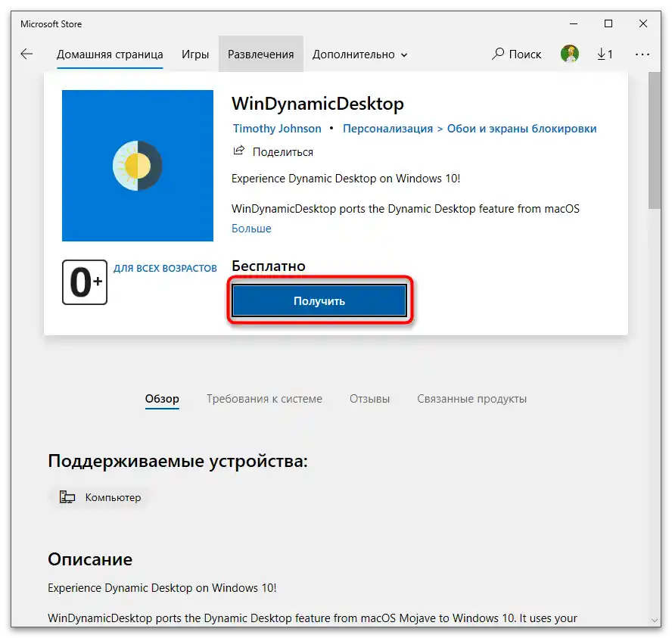This screenshot has height=638, width=672.
Task: Click the Поддерживаемые устройства heading
Action: (178, 462)
